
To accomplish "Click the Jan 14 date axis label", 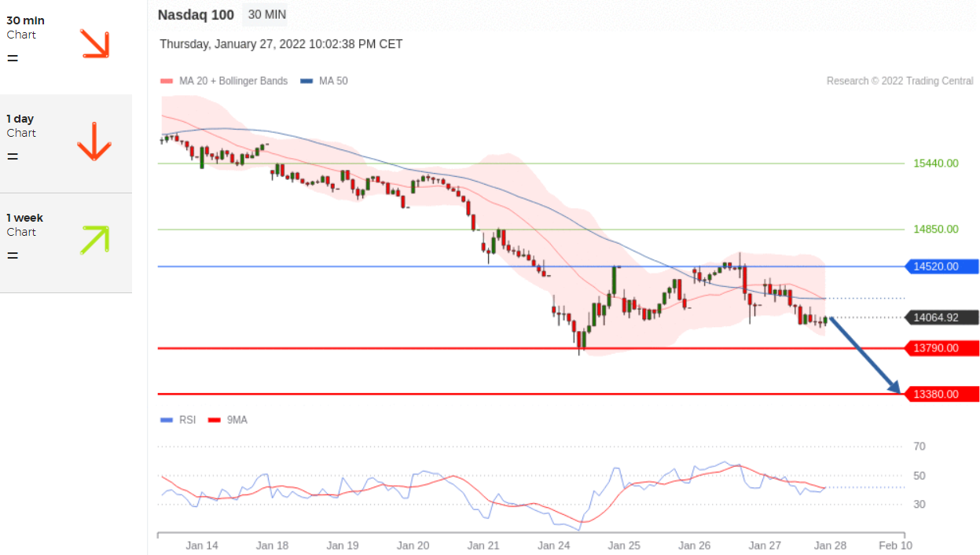I will click(x=202, y=545).
